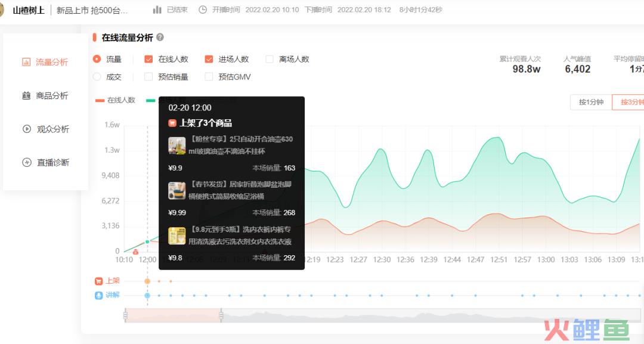This screenshot has height=344, width=644.
Task: Check the 离场人数 checkbox
Action: [270, 59]
